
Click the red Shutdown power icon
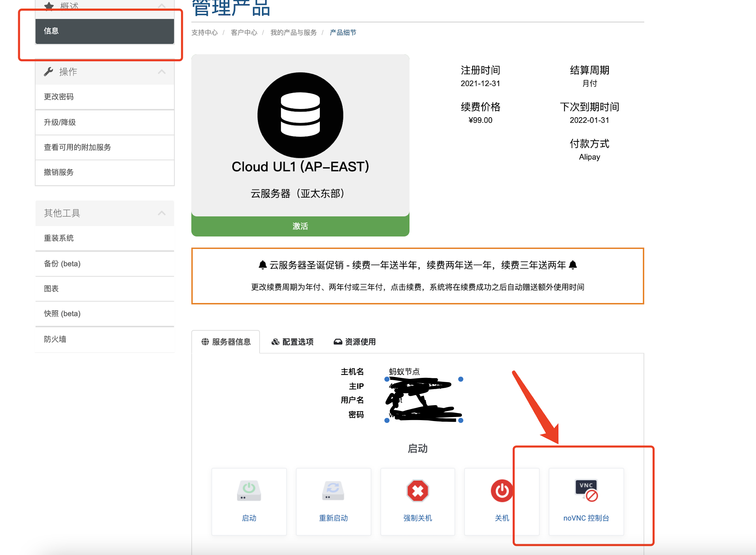(502, 491)
